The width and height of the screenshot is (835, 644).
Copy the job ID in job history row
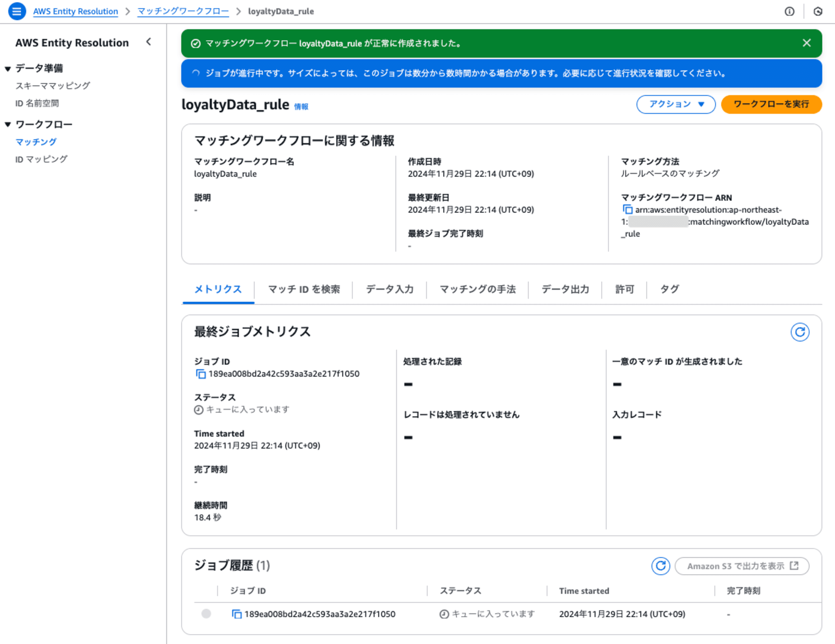[x=236, y=614]
